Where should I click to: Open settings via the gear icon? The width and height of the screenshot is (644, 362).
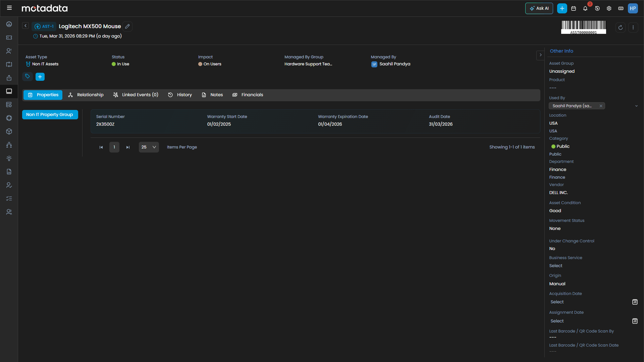point(609,8)
